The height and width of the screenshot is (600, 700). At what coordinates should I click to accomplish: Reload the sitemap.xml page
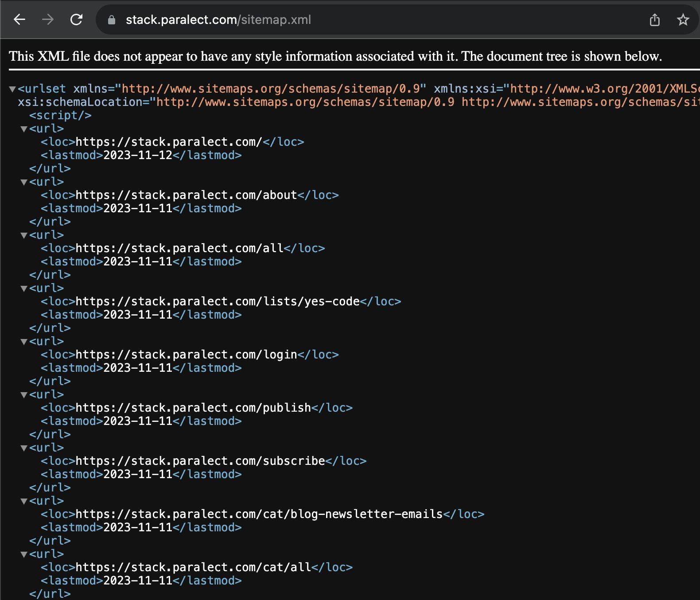pos(77,19)
